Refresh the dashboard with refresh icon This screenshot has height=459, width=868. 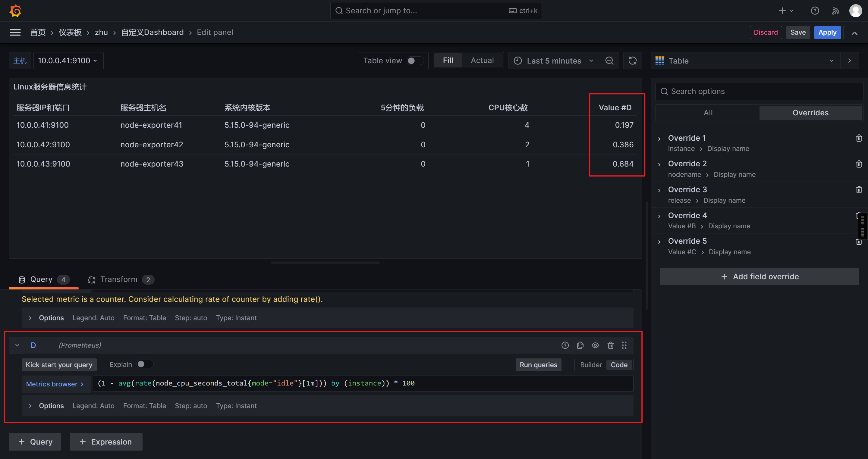633,61
